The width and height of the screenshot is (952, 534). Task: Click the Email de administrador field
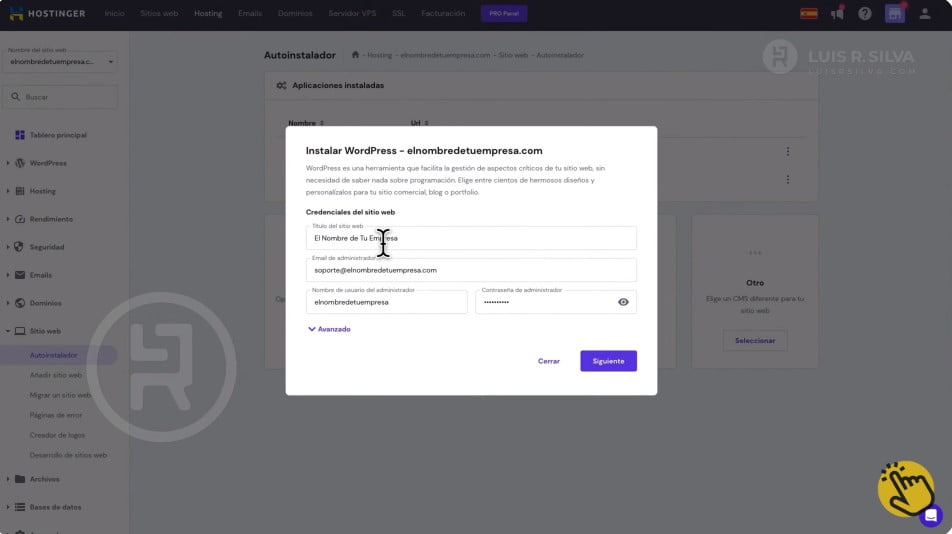(471, 270)
